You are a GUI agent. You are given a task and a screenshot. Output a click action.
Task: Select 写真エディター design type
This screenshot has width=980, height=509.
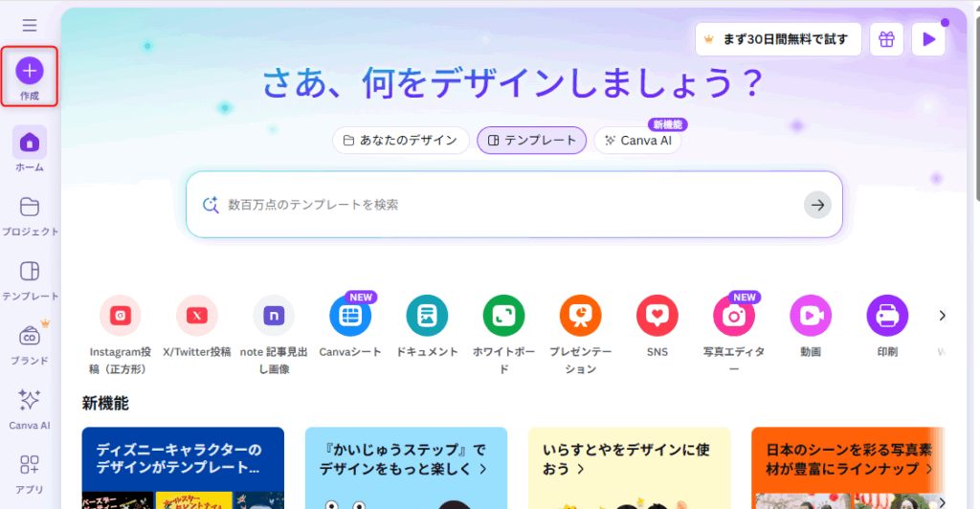734,335
